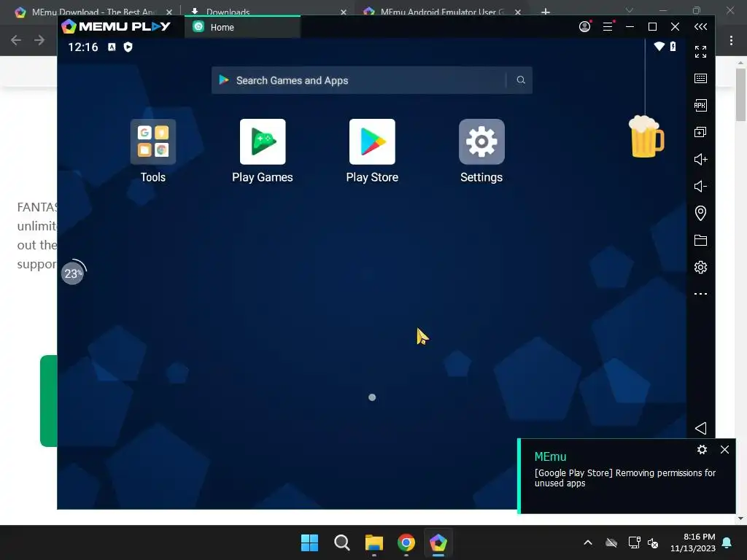
Task: Open new browser tab with plus
Action: pyautogui.click(x=546, y=12)
